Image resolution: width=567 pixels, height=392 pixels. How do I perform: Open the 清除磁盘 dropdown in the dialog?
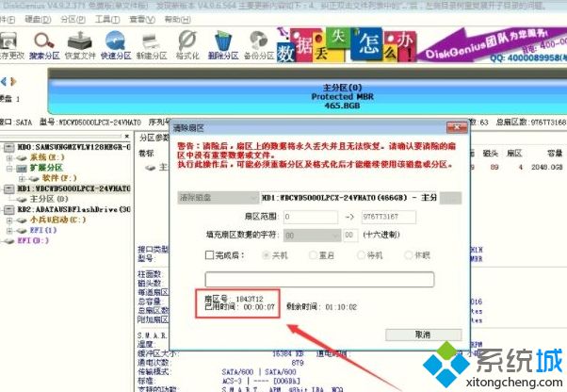coord(219,198)
